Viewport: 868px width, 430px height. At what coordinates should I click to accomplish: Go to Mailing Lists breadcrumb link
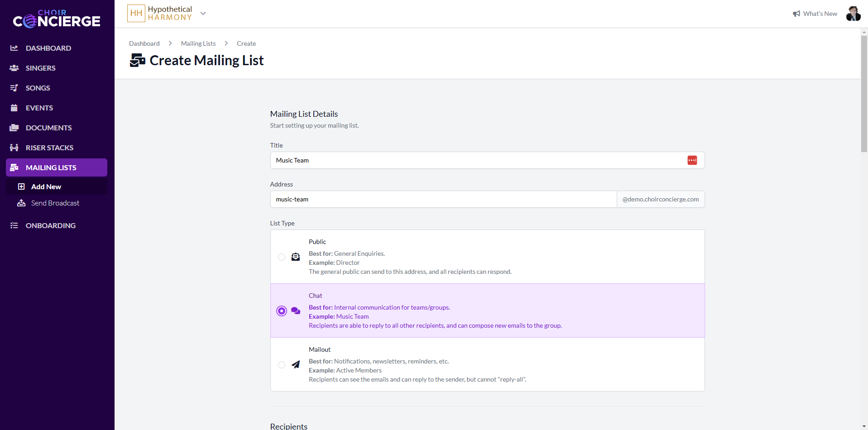(x=198, y=43)
